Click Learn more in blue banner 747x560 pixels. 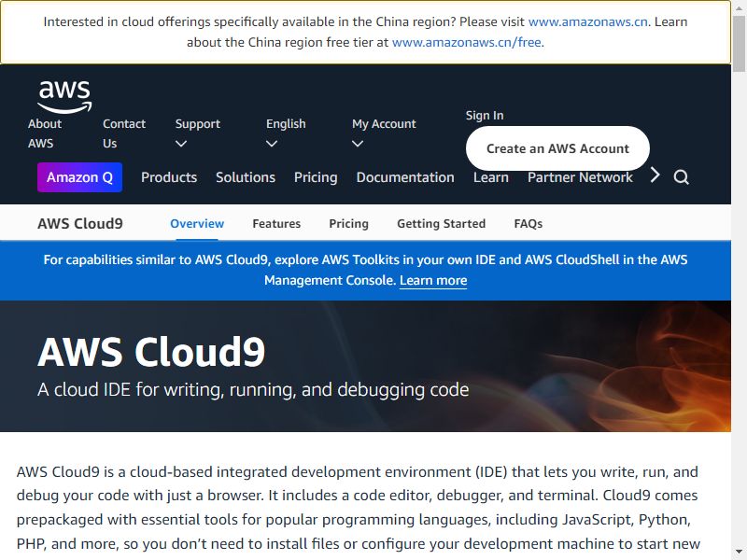433,281
